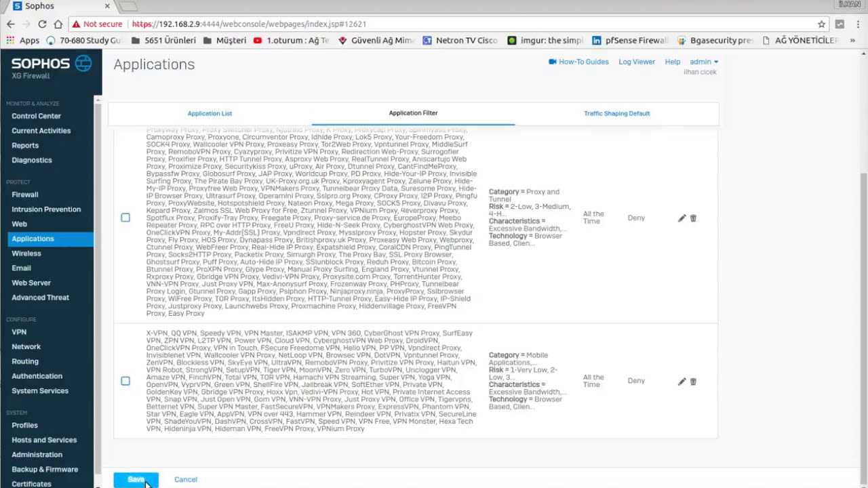Open the Help link

[673, 62]
